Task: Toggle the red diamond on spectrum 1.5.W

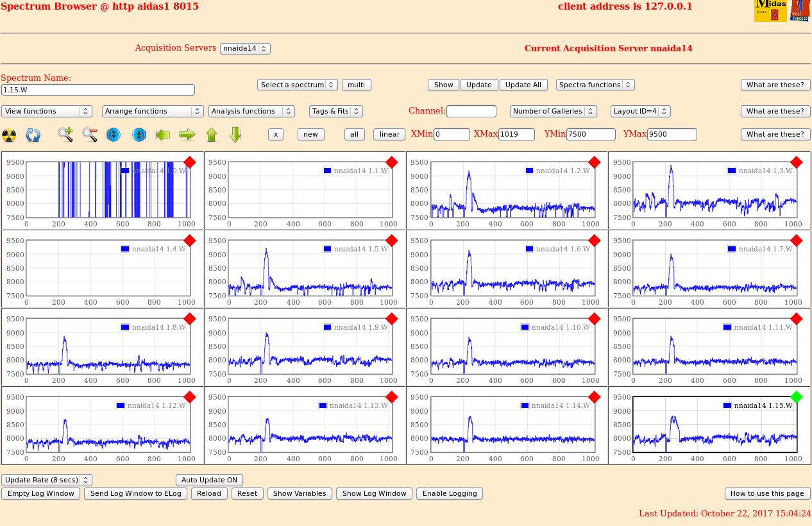Action: [x=392, y=241]
